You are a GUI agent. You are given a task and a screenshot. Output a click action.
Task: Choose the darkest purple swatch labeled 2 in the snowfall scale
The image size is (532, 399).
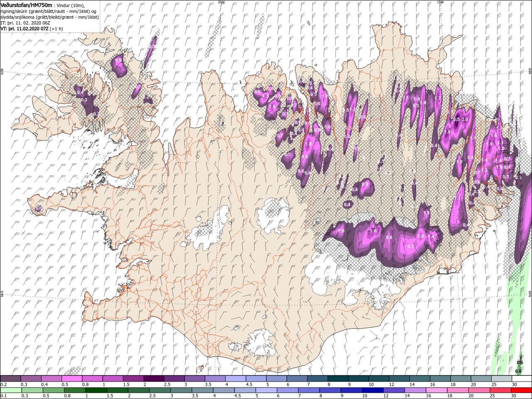click(x=154, y=379)
